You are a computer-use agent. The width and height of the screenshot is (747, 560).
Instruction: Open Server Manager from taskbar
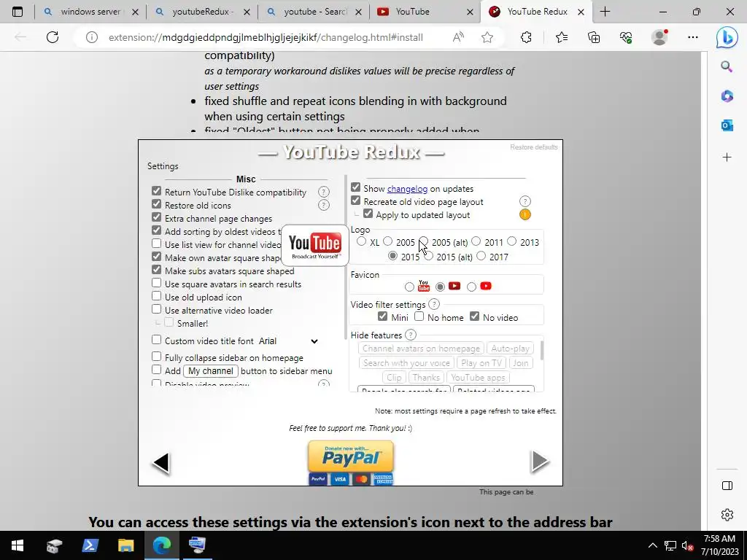(x=54, y=545)
